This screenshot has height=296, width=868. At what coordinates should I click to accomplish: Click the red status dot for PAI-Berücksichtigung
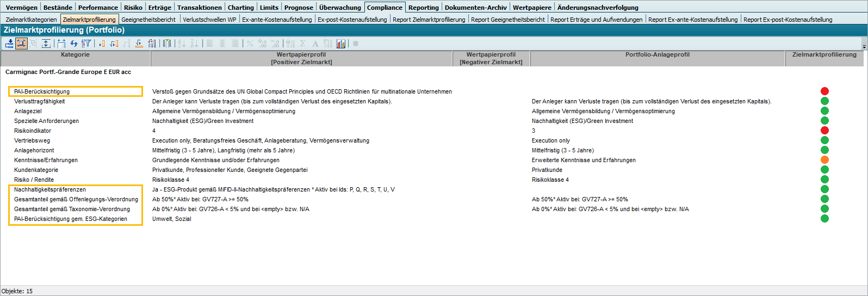pos(824,91)
